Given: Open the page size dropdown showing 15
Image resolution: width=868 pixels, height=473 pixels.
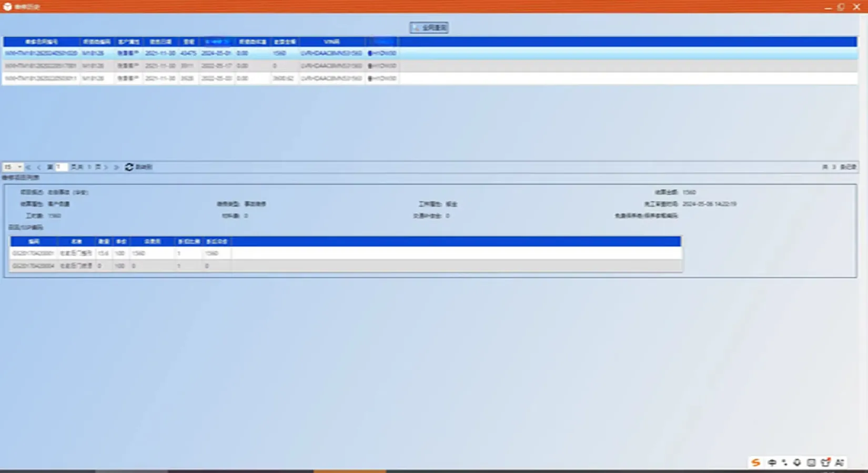Looking at the screenshot, I should pyautogui.click(x=13, y=167).
